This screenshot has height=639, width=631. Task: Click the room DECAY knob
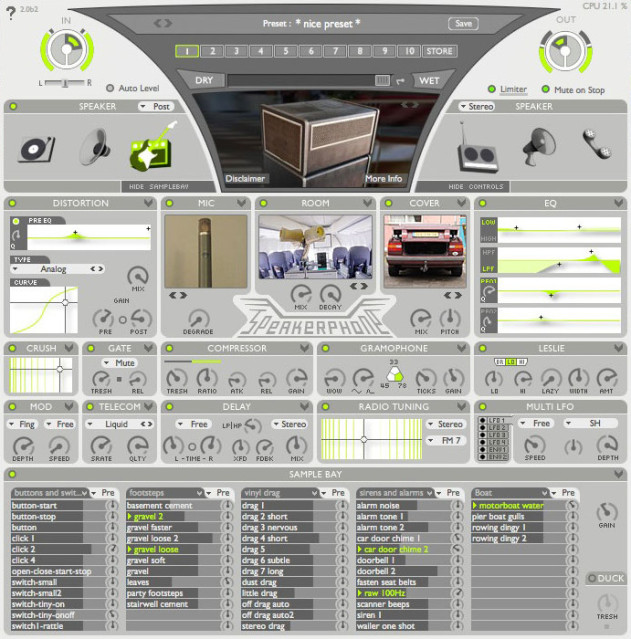coord(330,293)
